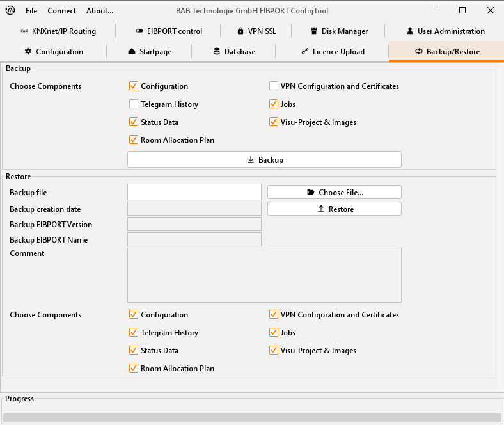Click the User Administration person icon
Image resolution: width=504 pixels, height=425 pixels.
point(410,31)
